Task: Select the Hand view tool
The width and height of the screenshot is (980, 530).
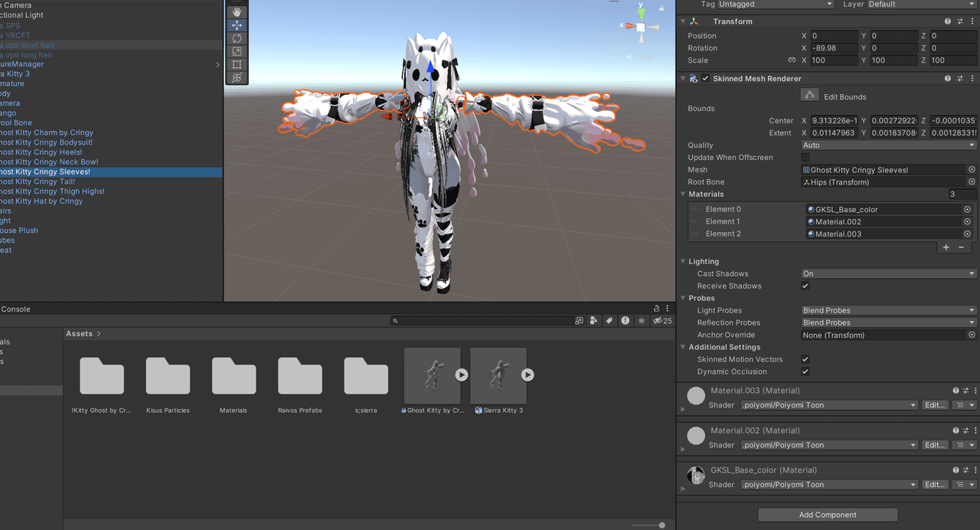Action: 237,12
